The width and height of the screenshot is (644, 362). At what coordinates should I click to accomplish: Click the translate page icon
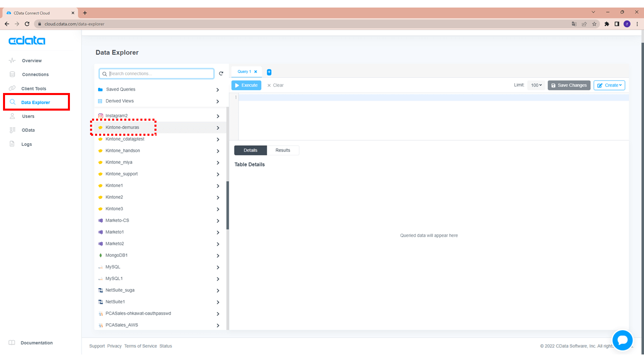click(574, 24)
